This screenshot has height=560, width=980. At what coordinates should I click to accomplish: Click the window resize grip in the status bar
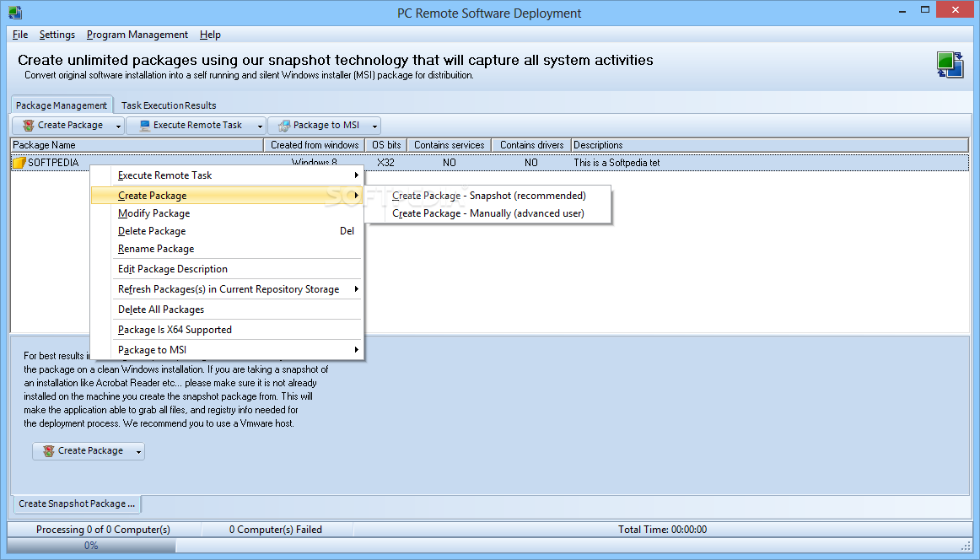[x=966, y=546]
